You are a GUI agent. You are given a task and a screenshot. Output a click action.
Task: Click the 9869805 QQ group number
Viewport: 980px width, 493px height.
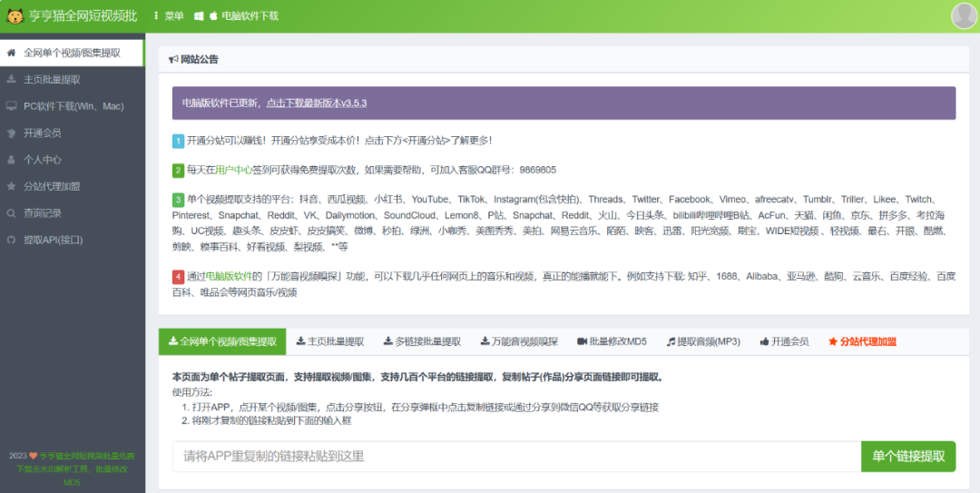click(x=537, y=170)
